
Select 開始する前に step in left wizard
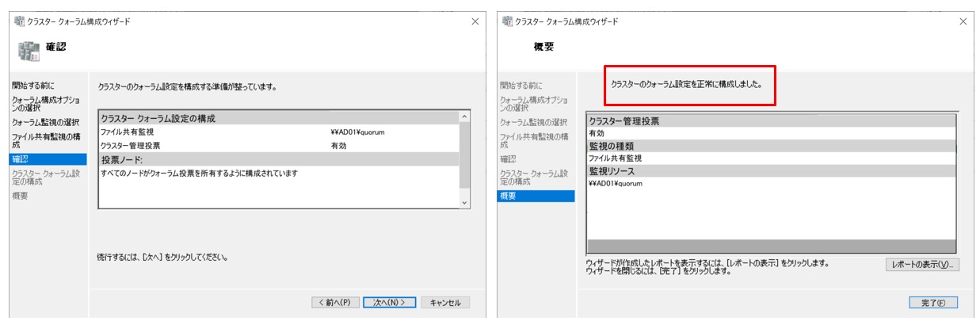pos(33,85)
